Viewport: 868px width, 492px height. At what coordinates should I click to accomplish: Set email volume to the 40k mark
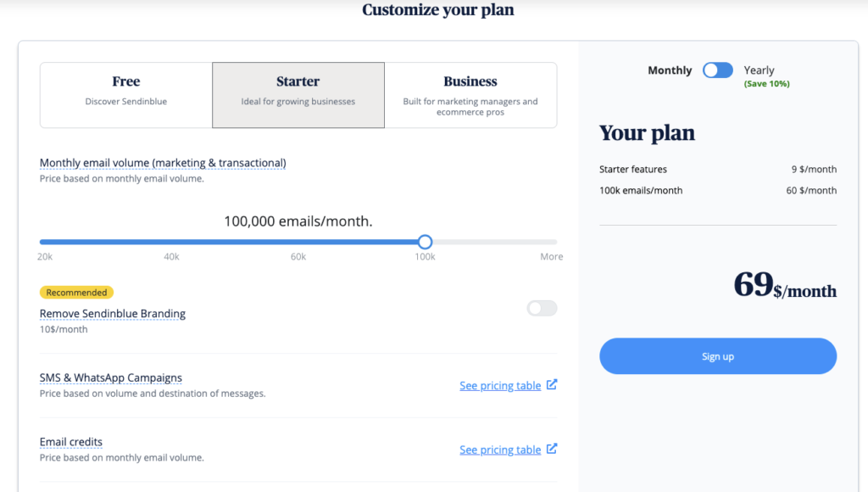coord(171,242)
